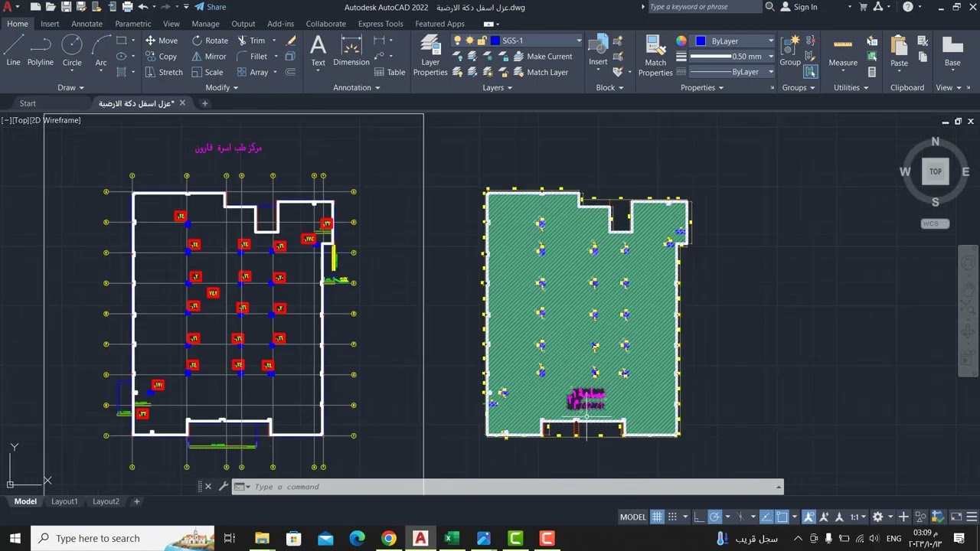This screenshot has width=980, height=551.
Task: Click MODEL status bar button
Action: coord(633,517)
